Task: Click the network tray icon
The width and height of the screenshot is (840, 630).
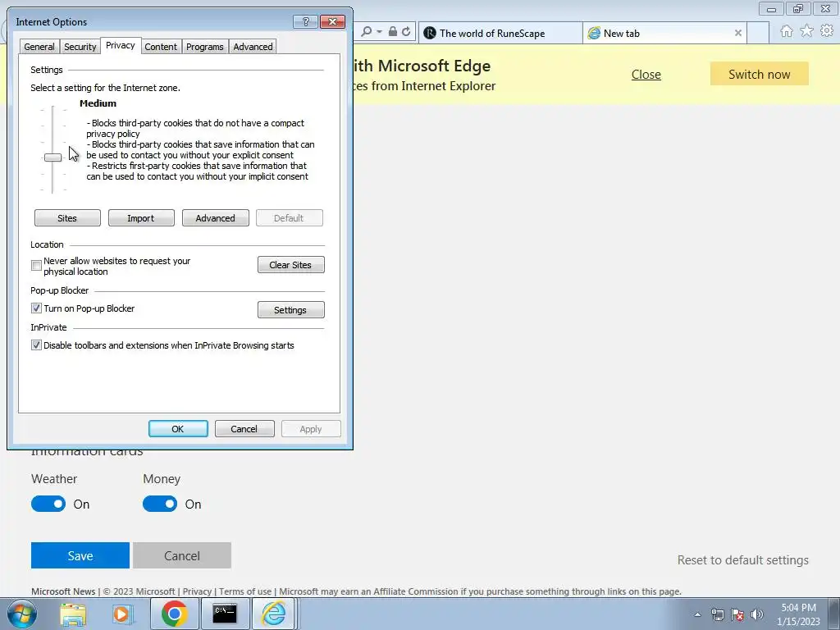Action: click(x=717, y=614)
